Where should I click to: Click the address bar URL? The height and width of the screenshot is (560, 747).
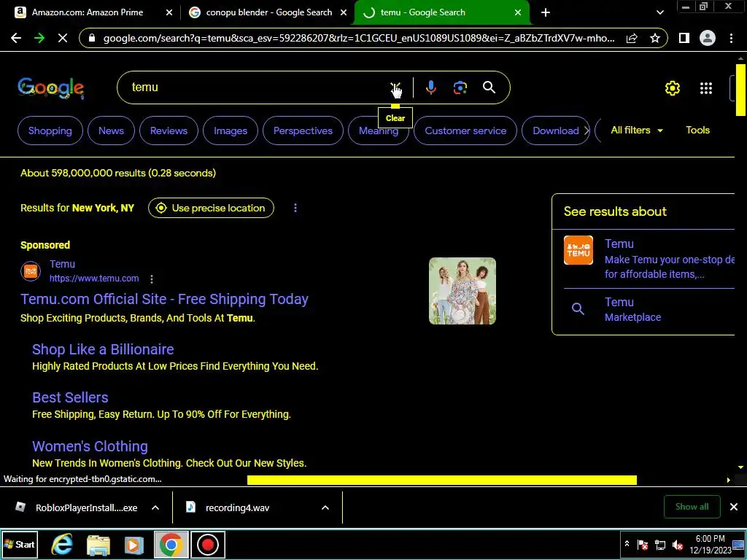click(358, 38)
